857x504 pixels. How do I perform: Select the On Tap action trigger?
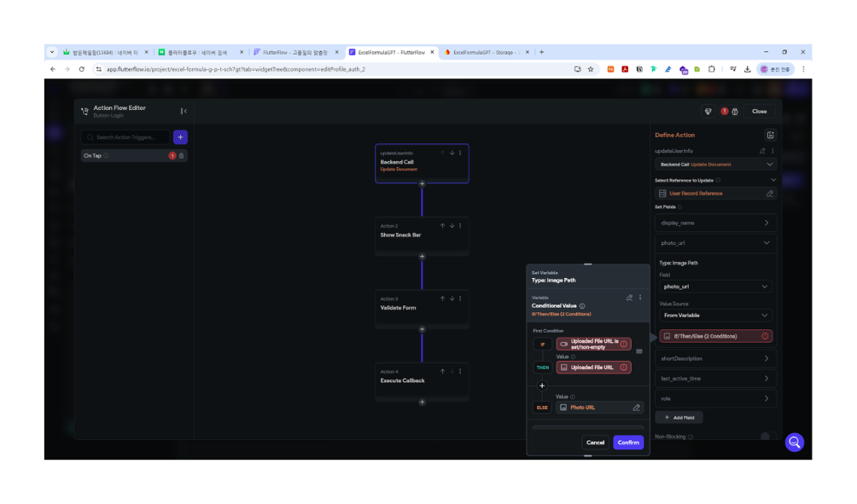pos(134,156)
